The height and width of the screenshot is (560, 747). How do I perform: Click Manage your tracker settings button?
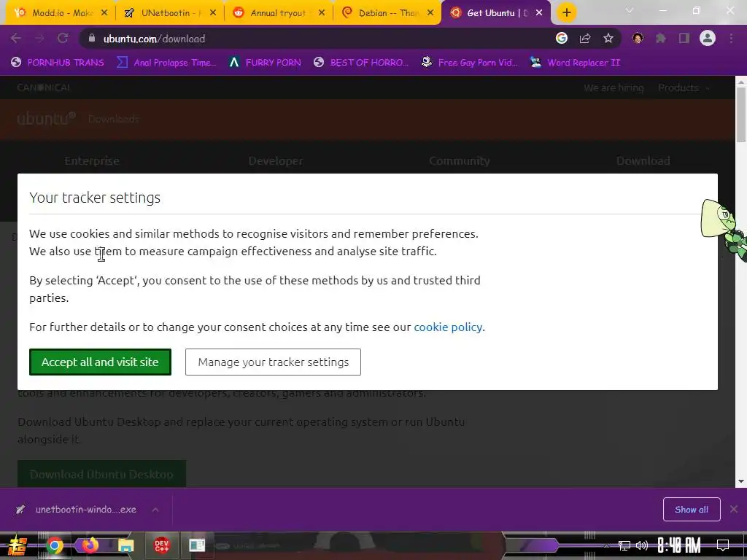click(x=273, y=362)
